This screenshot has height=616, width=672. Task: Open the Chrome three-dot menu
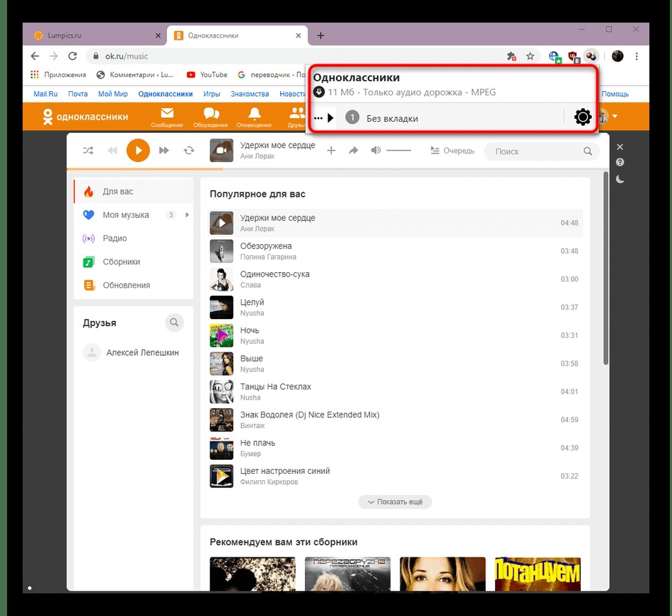pyautogui.click(x=637, y=56)
